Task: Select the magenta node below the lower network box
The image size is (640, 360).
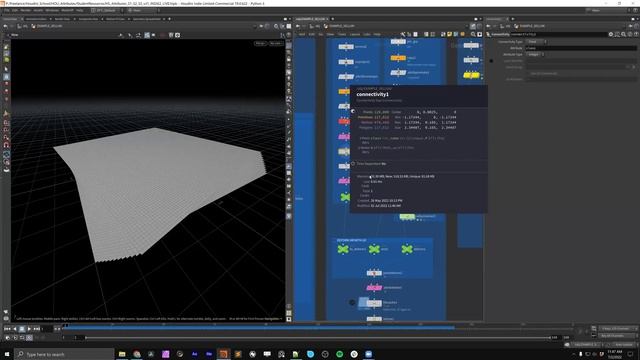Action: [x=374, y=288]
